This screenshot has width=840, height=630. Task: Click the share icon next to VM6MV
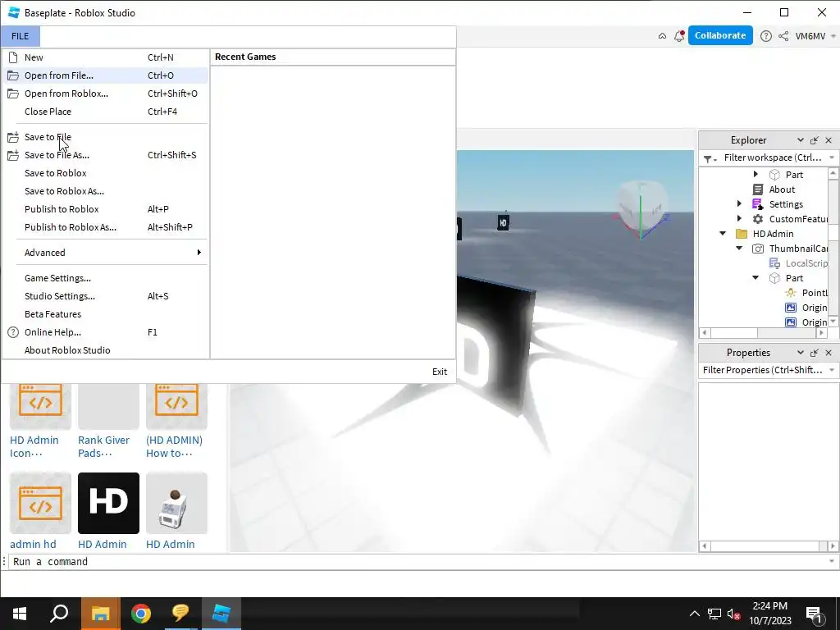coord(783,36)
